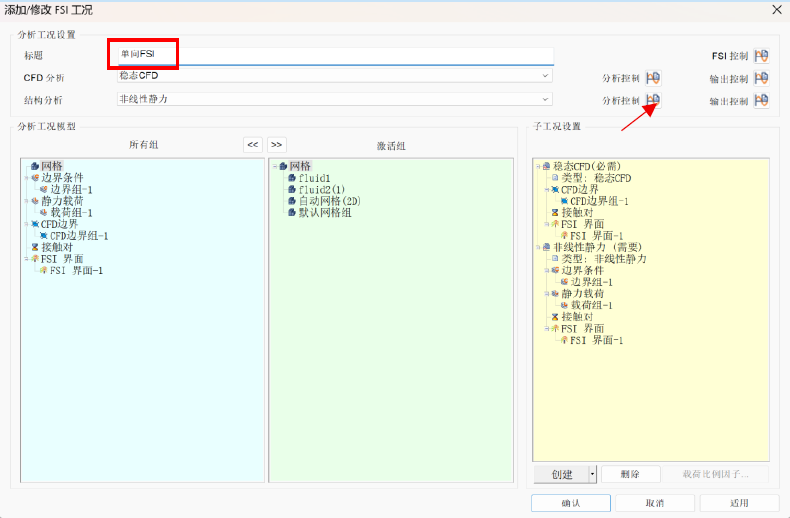Collapse the 边界条件 node in 所有组
Screen dimensions: 790x518
[x=26, y=177]
